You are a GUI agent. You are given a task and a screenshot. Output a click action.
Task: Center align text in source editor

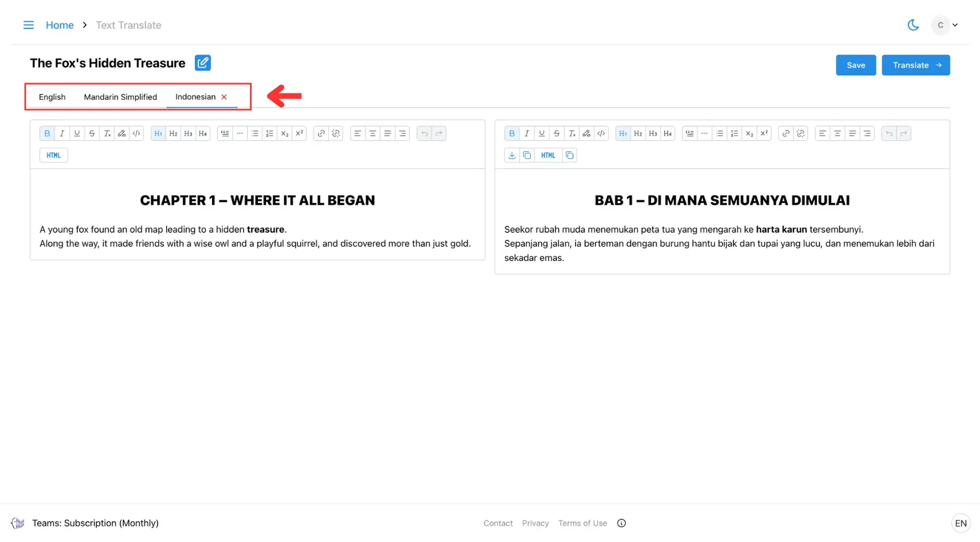[373, 134]
